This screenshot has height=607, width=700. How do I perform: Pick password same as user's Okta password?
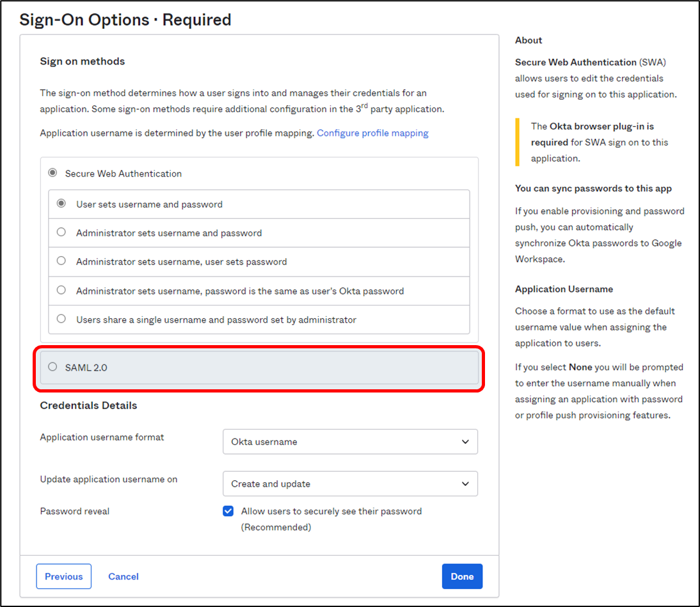(61, 290)
